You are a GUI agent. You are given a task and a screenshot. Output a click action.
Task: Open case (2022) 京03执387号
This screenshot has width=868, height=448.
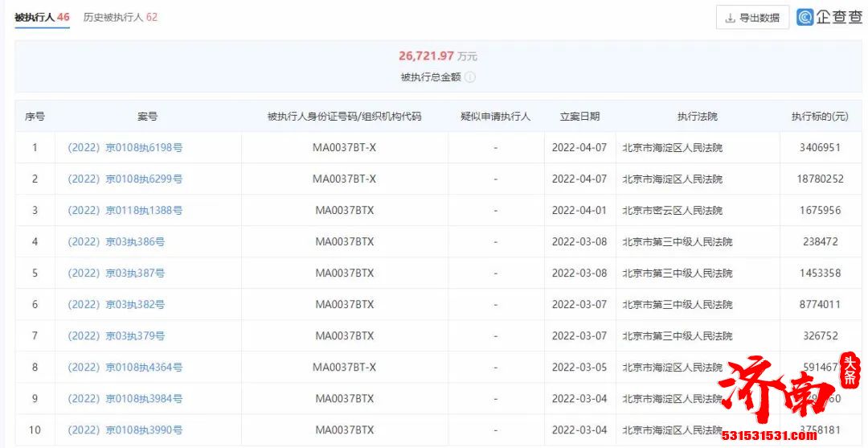[x=117, y=273]
